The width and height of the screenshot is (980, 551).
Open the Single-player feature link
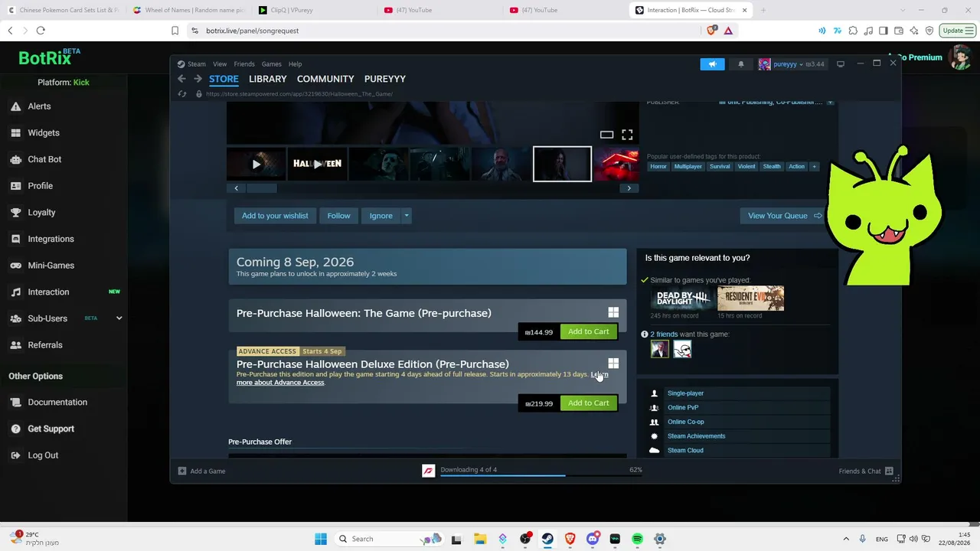point(685,393)
